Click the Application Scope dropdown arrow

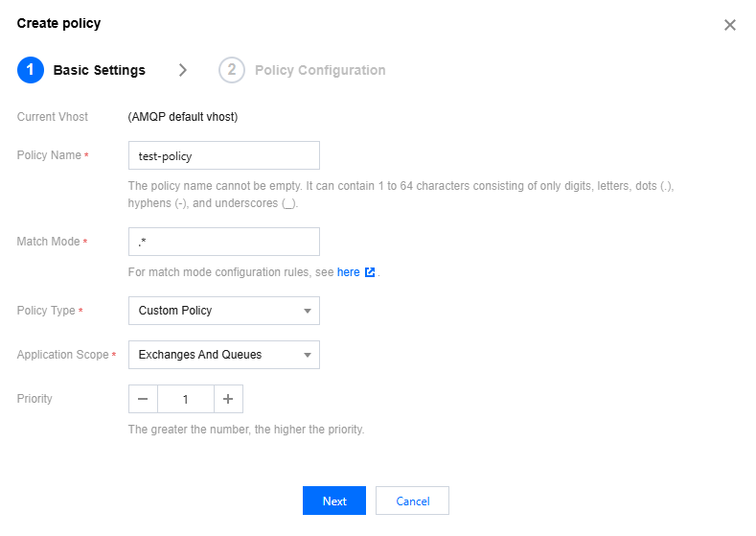[308, 355]
